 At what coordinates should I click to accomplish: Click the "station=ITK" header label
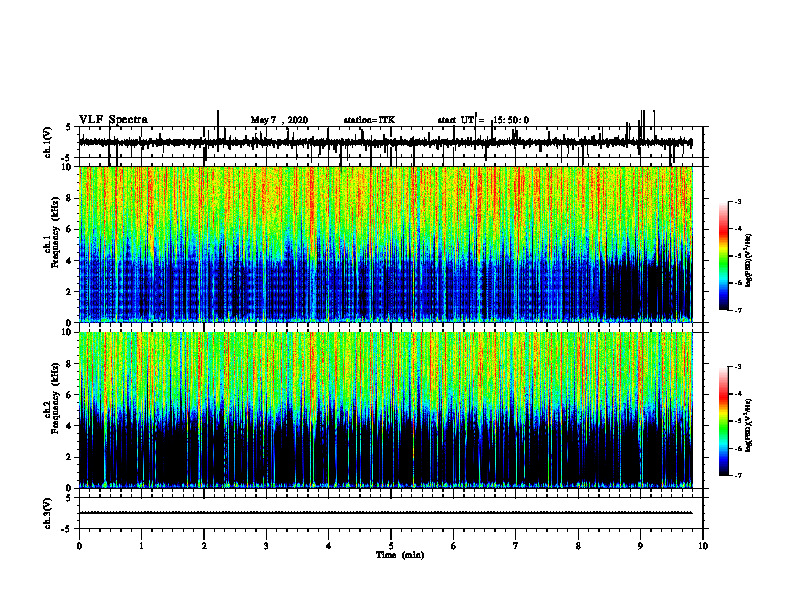(x=369, y=120)
